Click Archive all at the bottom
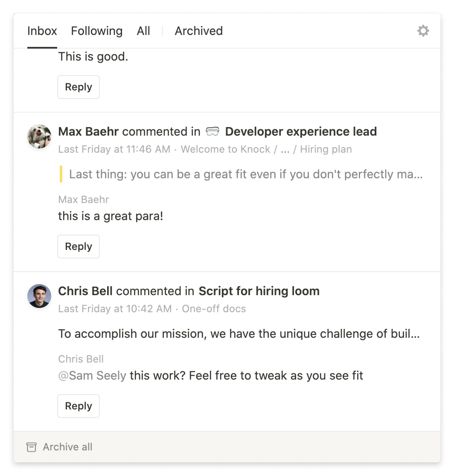 pos(67,447)
